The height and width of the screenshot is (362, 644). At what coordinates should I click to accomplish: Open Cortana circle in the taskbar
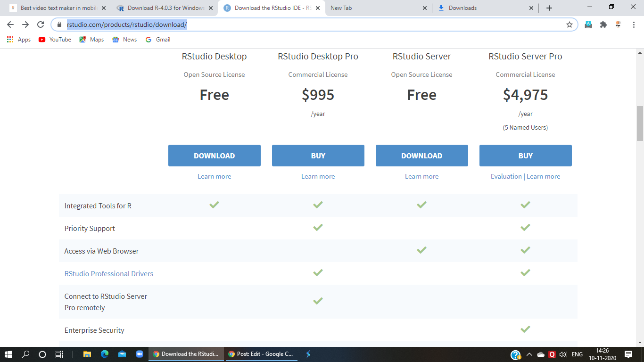tap(42, 354)
